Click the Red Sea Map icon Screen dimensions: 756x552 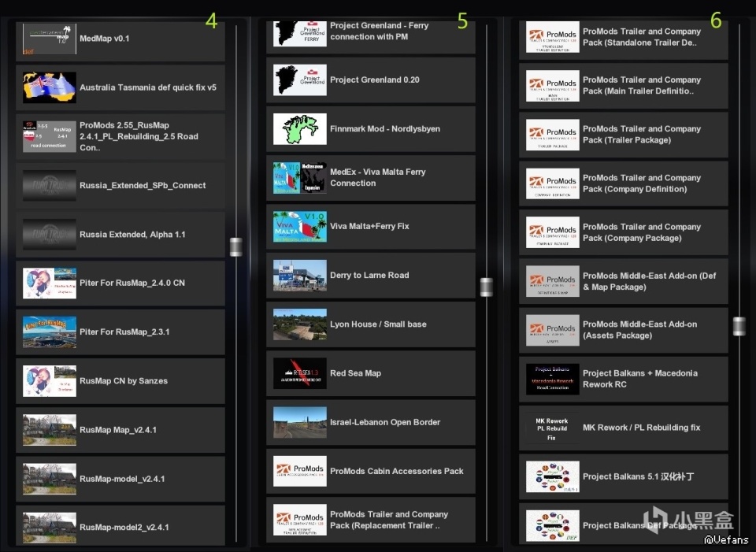pyautogui.click(x=300, y=373)
